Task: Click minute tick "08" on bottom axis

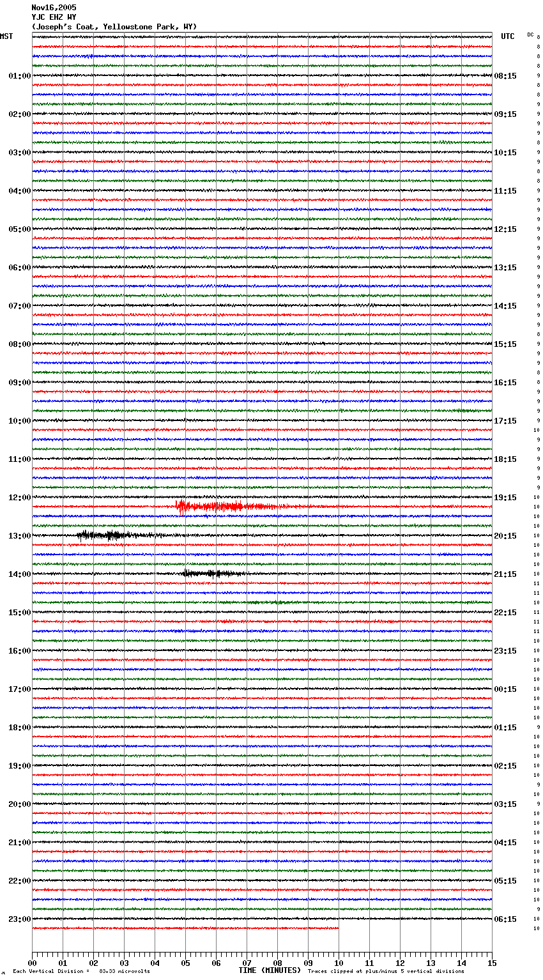Action: coord(277,963)
